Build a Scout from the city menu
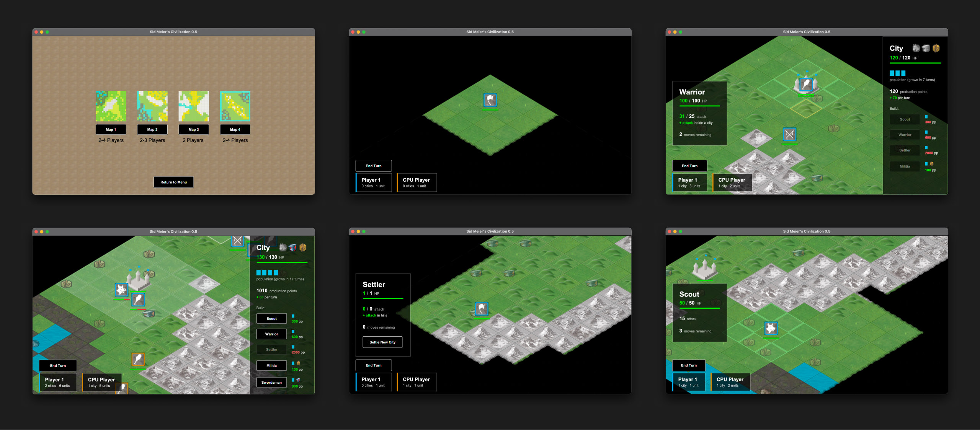 271,318
